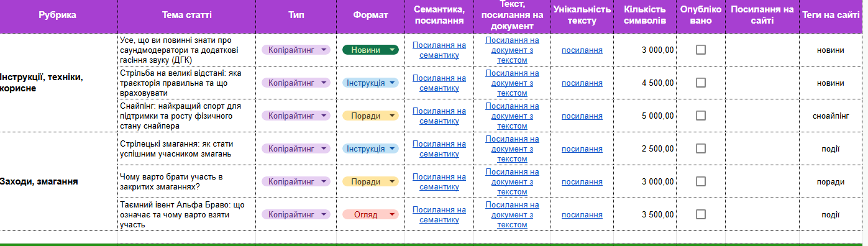Image resolution: width=868 pixels, height=246 pixels.
Task: Open semantics link for Чому варто брати участь
Action: [439, 181]
